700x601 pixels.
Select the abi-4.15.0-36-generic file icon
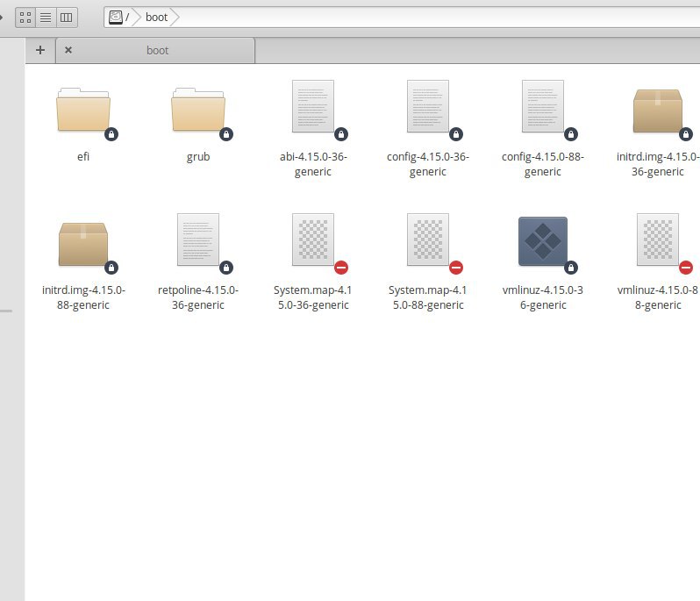[x=313, y=106]
